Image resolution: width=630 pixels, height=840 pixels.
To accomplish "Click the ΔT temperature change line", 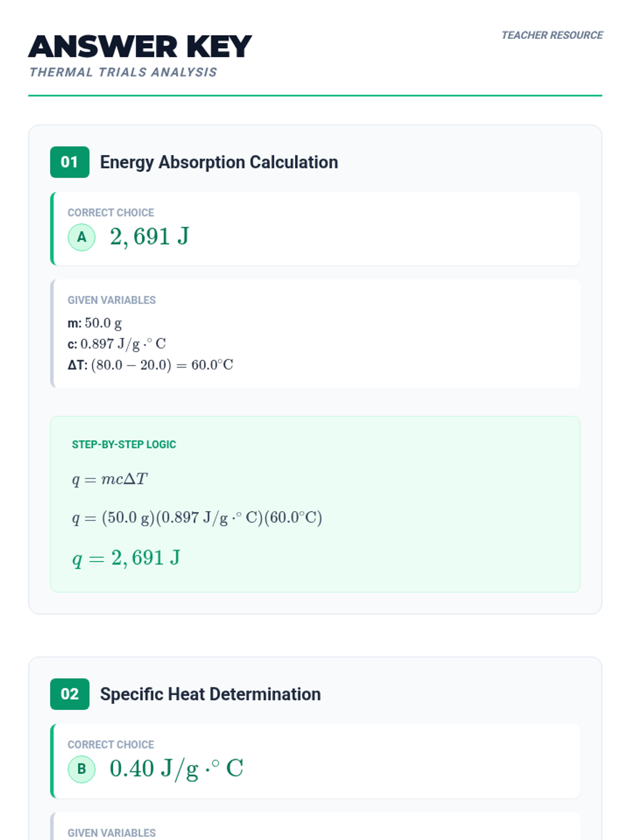I will [150, 365].
